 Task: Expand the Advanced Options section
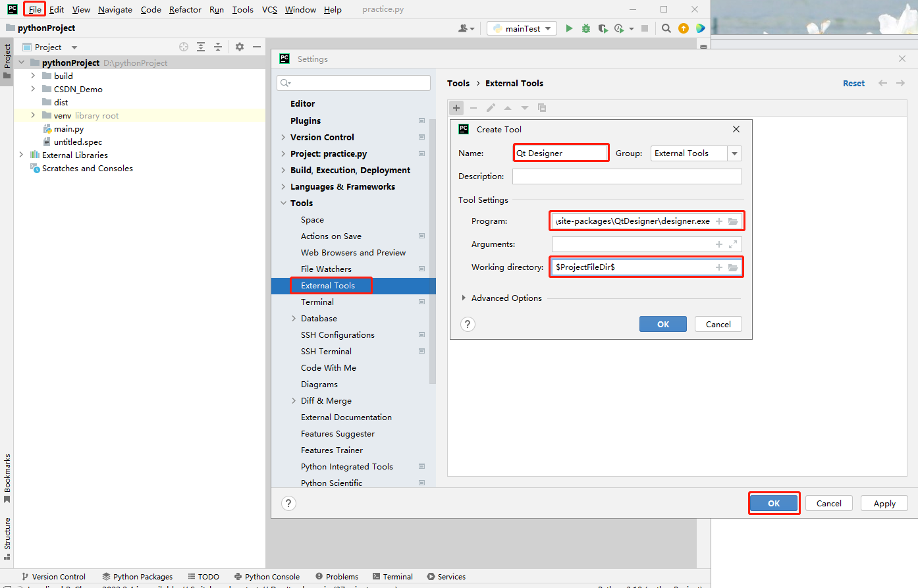pyautogui.click(x=464, y=298)
